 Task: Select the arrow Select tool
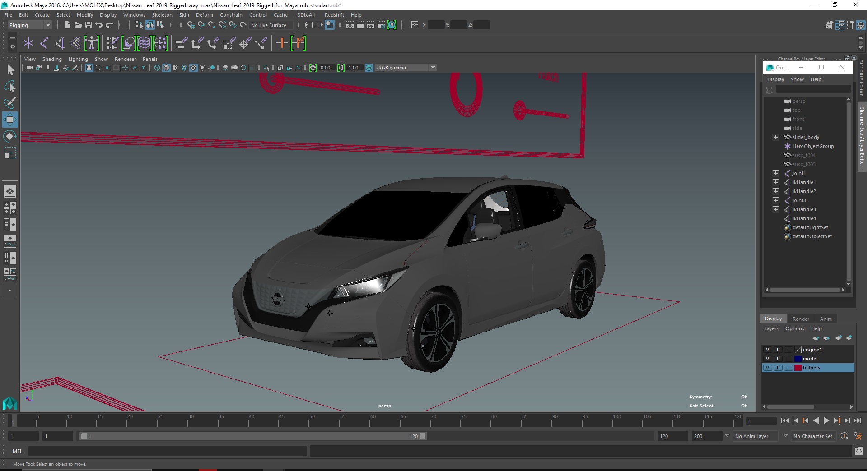10,69
